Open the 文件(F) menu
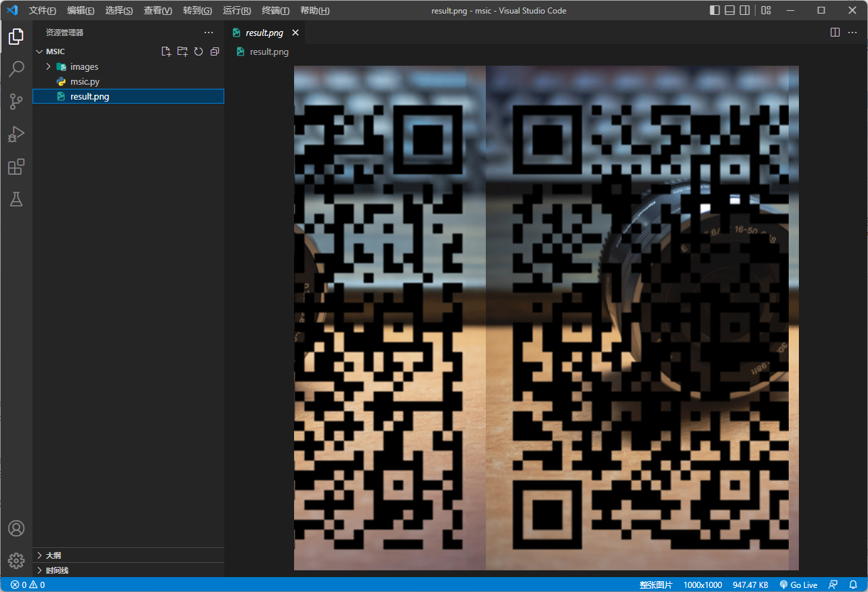The width and height of the screenshot is (868, 592). click(x=43, y=10)
